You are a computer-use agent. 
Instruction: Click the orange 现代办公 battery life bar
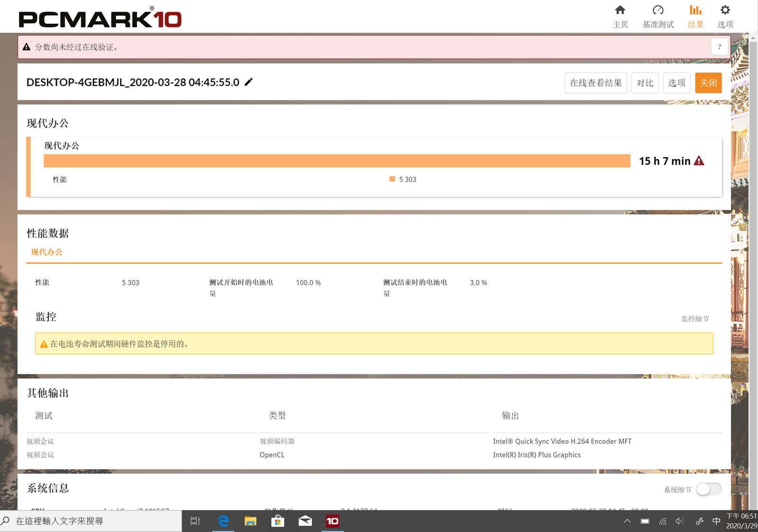[x=336, y=161]
